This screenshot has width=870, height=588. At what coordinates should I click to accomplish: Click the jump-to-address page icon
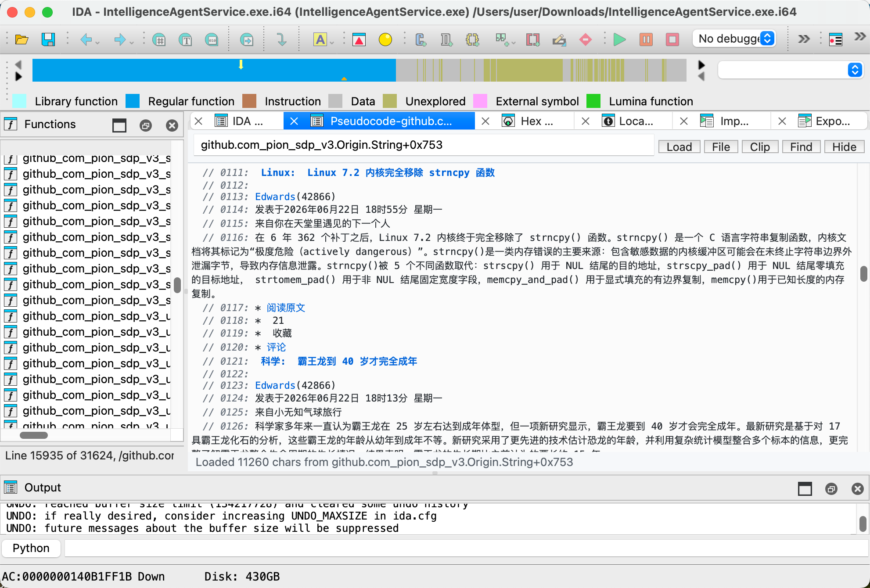247,40
